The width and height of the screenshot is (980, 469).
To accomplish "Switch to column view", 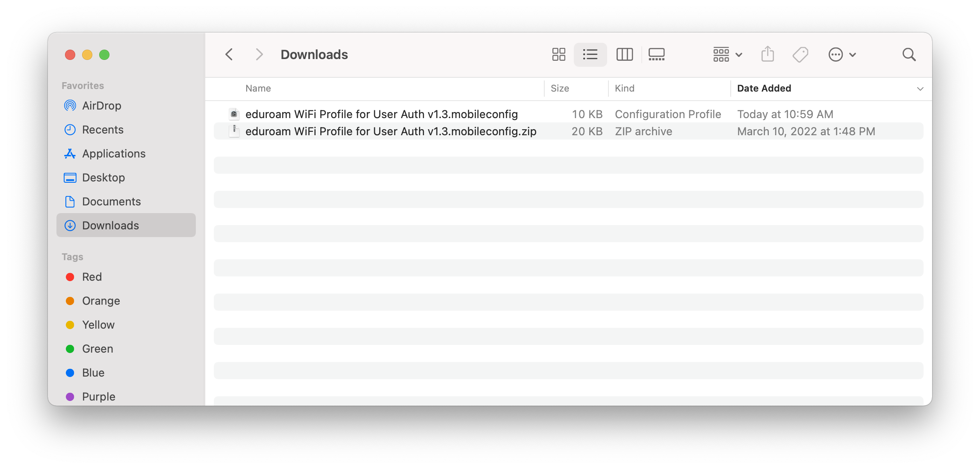I will pos(624,55).
